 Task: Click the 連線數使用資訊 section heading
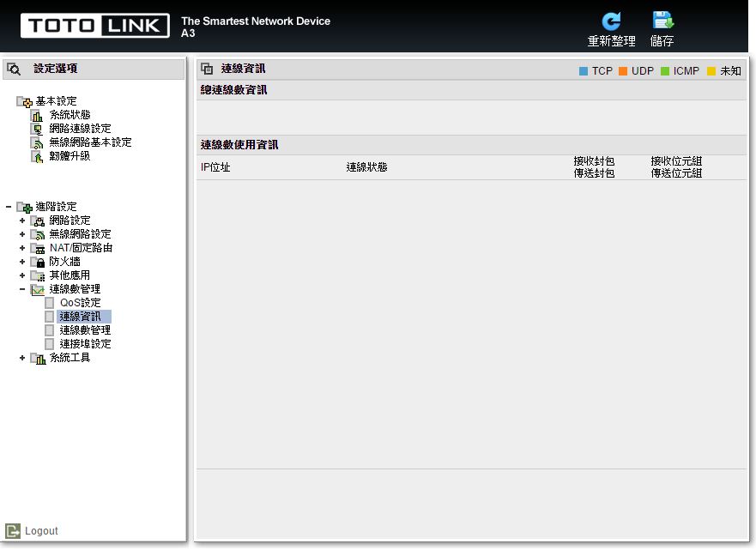tap(239, 145)
